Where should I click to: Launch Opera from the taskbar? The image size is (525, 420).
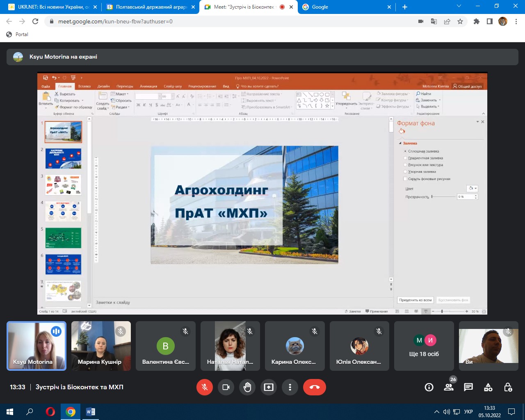click(x=50, y=412)
